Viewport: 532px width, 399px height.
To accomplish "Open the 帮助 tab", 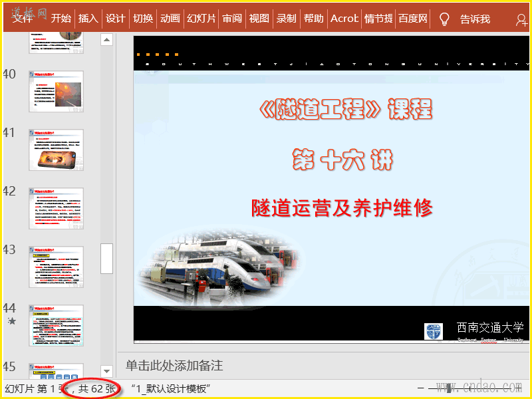I will tap(313, 19).
